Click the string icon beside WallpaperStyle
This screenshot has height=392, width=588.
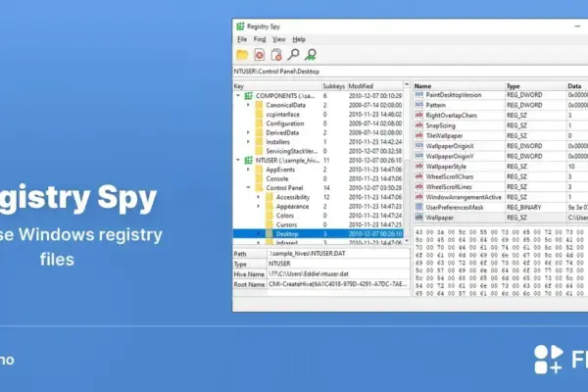[x=418, y=167]
